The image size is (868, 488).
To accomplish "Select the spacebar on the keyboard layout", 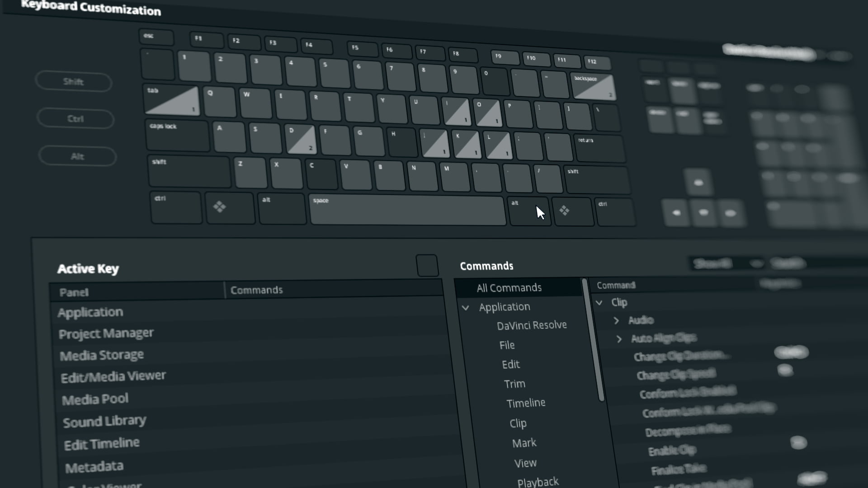I will pyautogui.click(x=407, y=210).
